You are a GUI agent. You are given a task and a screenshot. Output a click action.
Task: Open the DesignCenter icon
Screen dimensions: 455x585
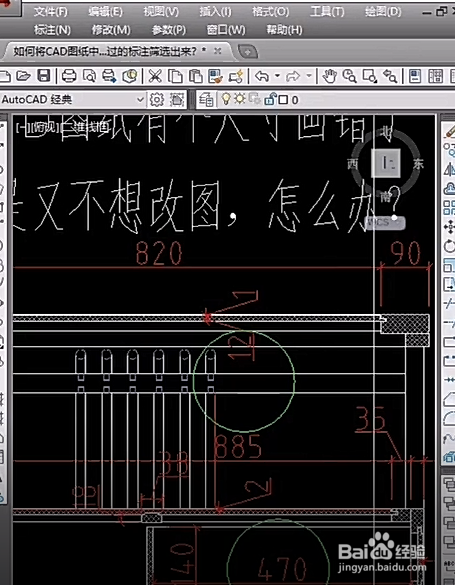coord(436,76)
